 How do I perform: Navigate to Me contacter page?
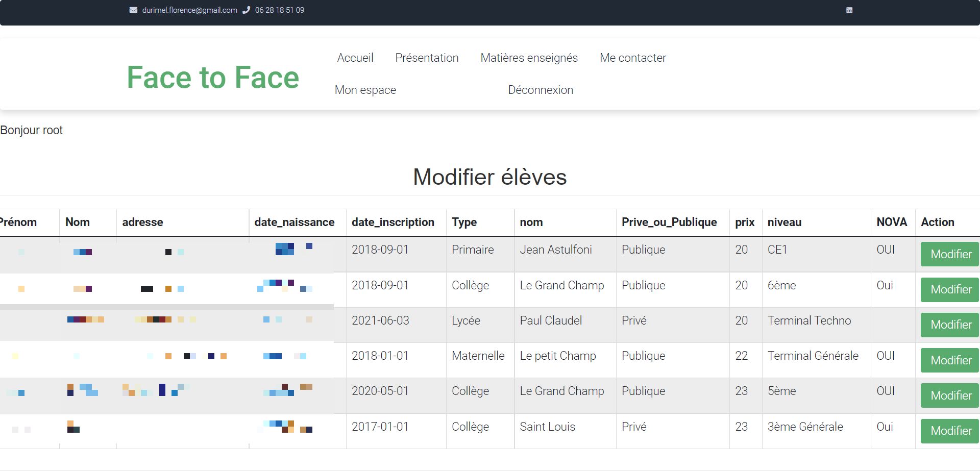pos(632,58)
